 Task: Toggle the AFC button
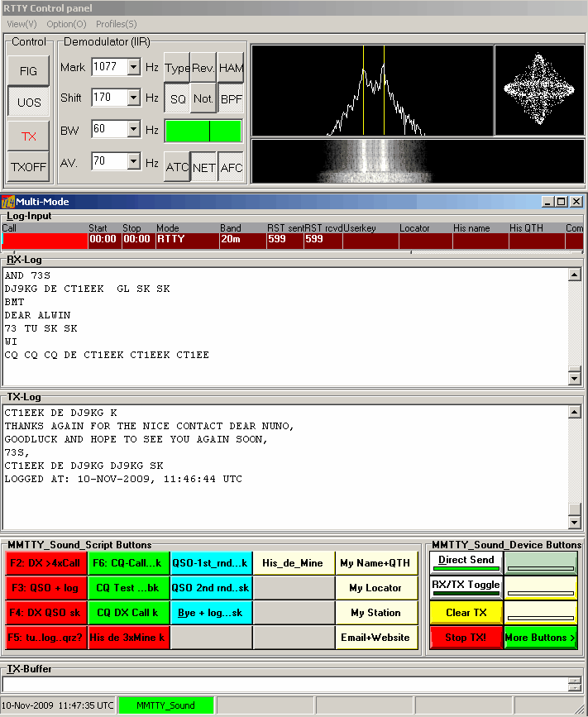pos(231,167)
